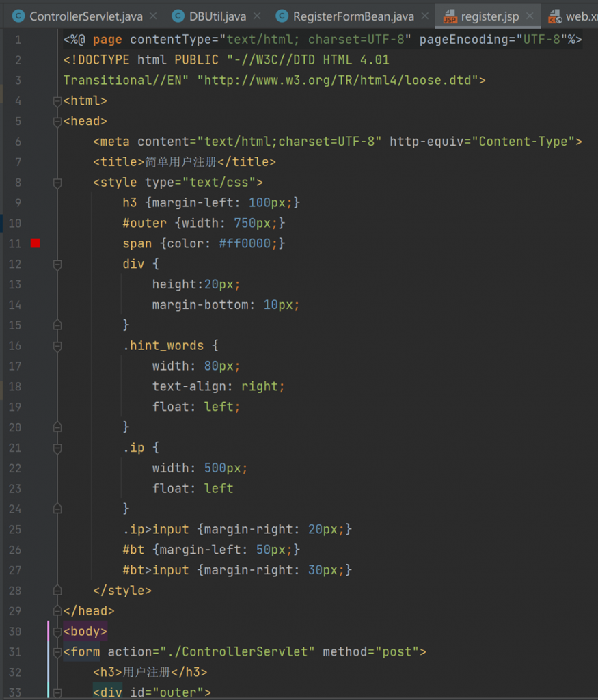Switch to the ControllerServlet.java tab

[85, 16]
